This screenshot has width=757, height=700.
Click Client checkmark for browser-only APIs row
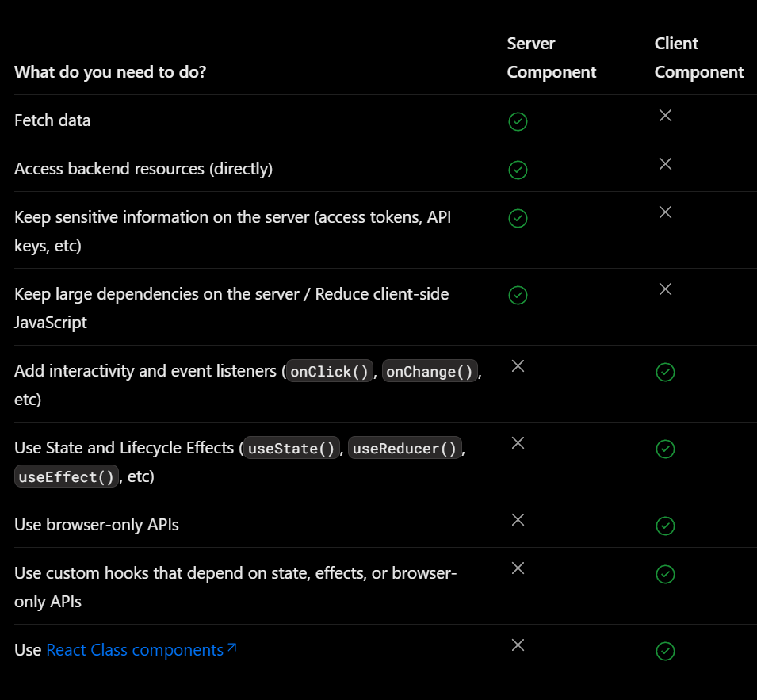coord(665,526)
